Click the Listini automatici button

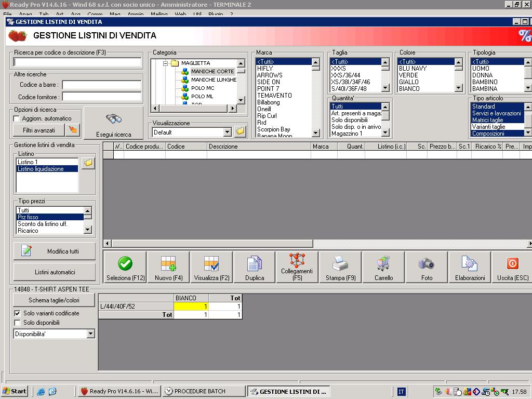pos(55,272)
